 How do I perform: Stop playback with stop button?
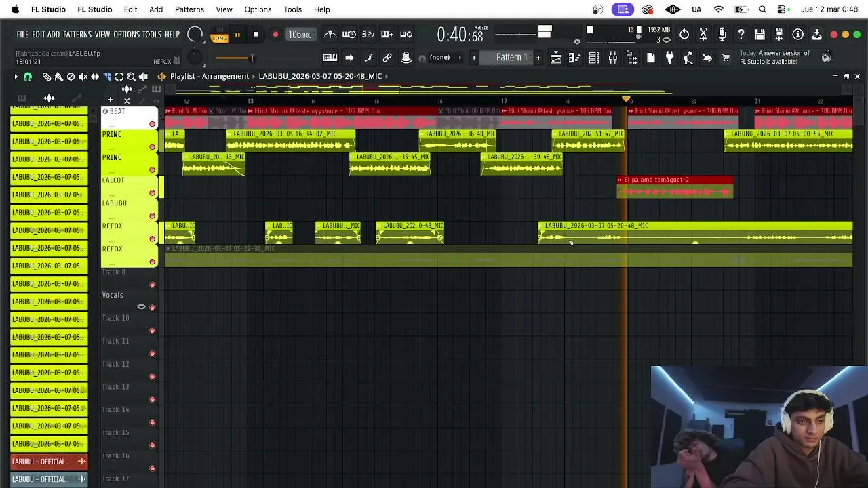[x=256, y=35]
